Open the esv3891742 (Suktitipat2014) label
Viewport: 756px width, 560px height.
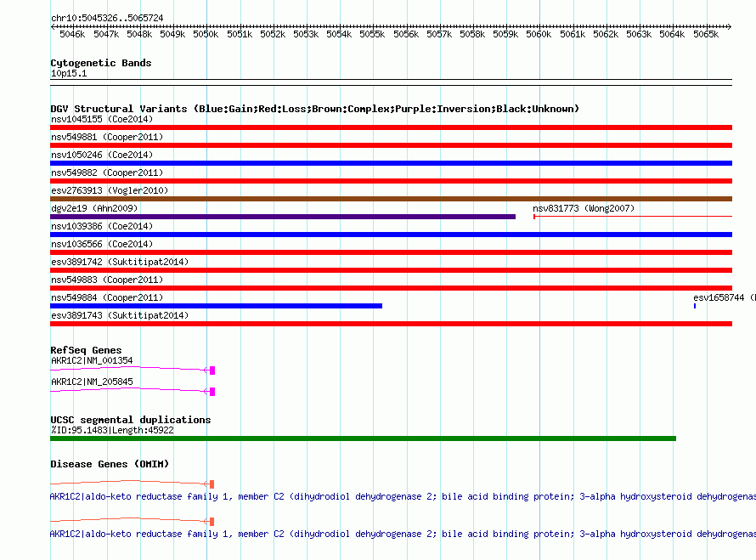(120, 262)
